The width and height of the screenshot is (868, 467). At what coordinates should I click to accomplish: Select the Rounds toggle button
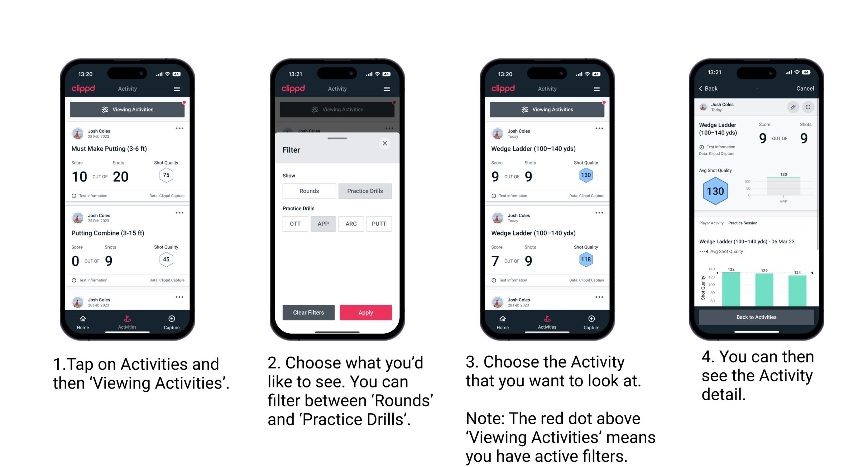pos(309,191)
